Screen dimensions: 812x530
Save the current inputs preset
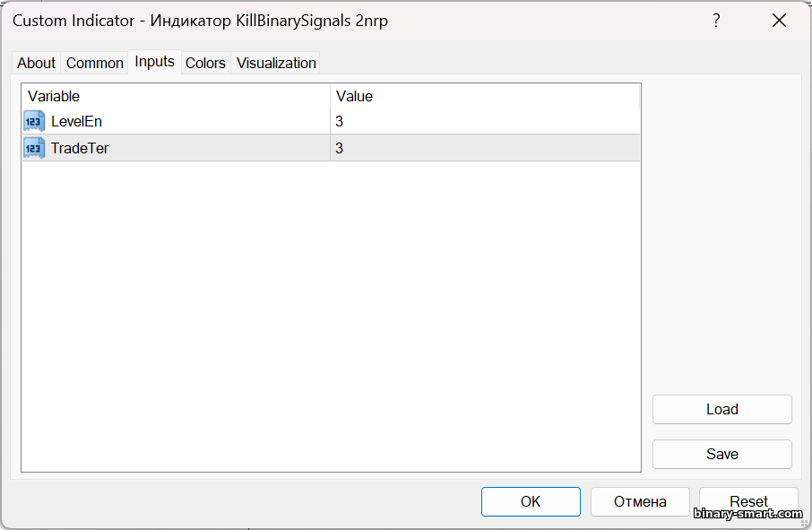pos(721,454)
